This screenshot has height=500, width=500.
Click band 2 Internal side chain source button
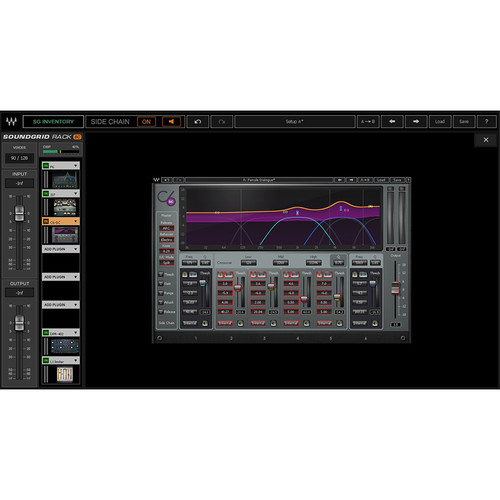[x=225, y=323]
